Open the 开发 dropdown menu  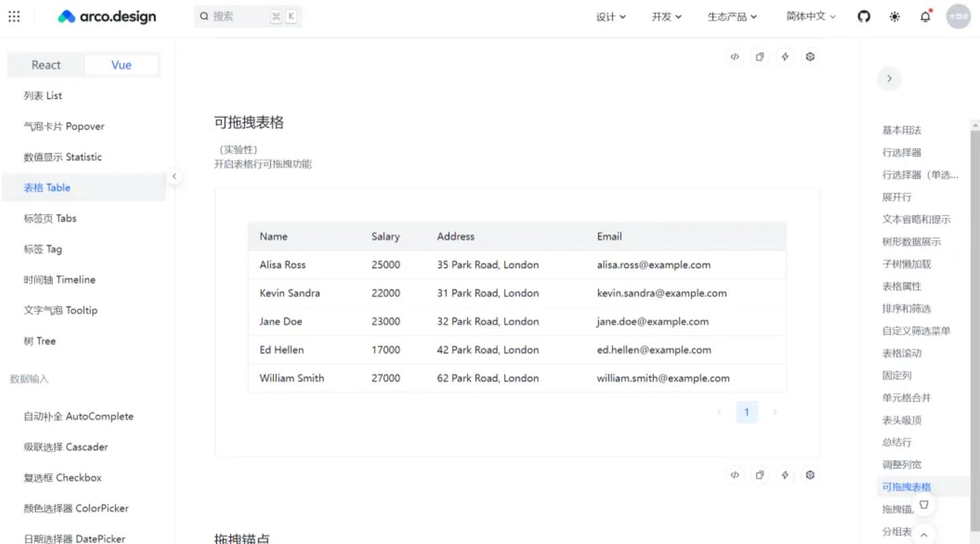(x=666, y=16)
